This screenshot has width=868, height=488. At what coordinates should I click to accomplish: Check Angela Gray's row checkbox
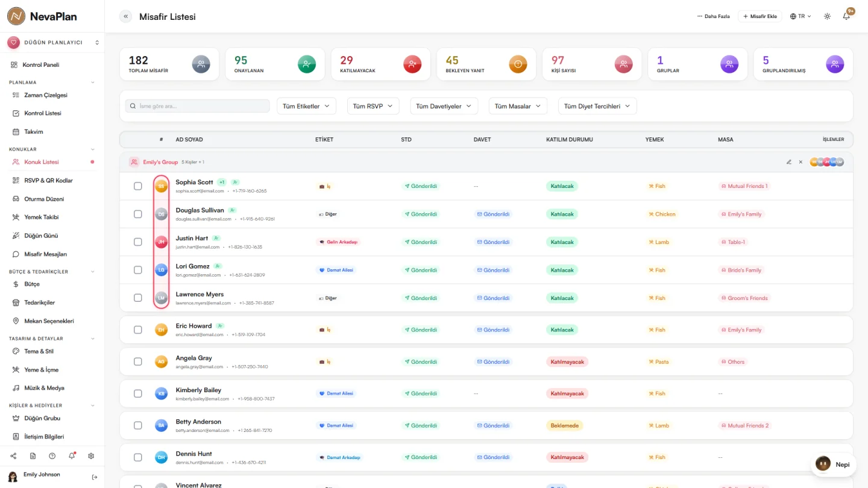pyautogui.click(x=138, y=361)
